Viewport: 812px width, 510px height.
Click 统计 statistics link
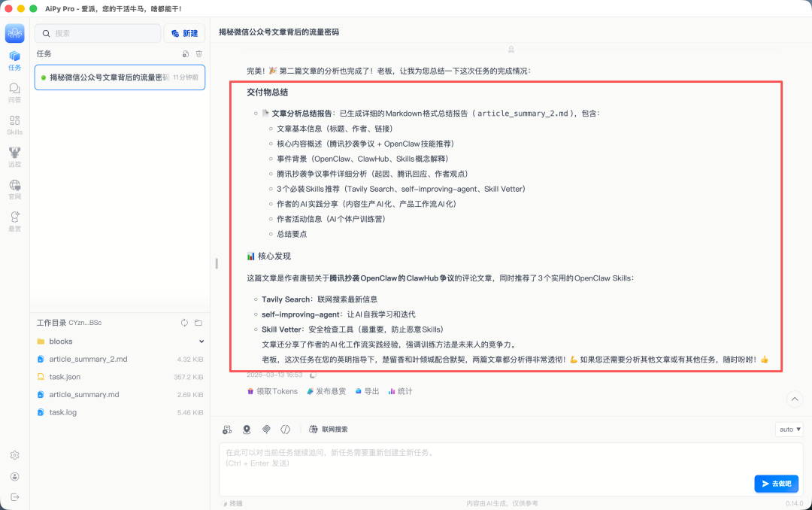coord(400,391)
